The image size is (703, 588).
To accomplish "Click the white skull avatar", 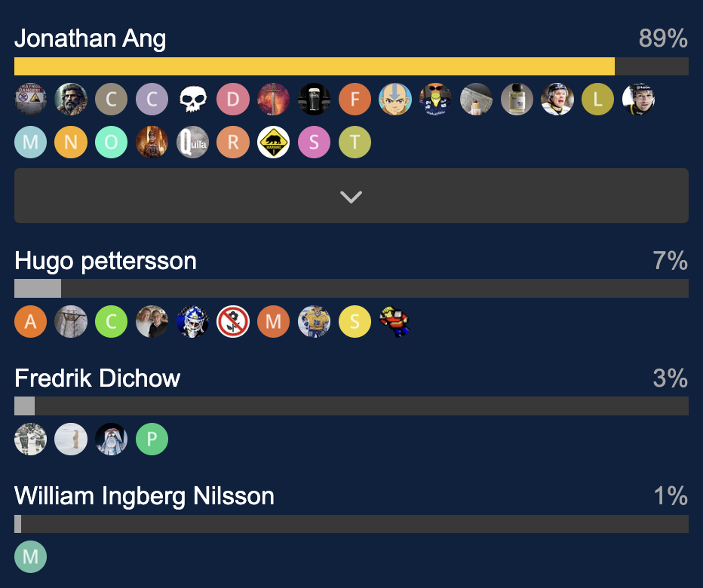I will click(192, 100).
